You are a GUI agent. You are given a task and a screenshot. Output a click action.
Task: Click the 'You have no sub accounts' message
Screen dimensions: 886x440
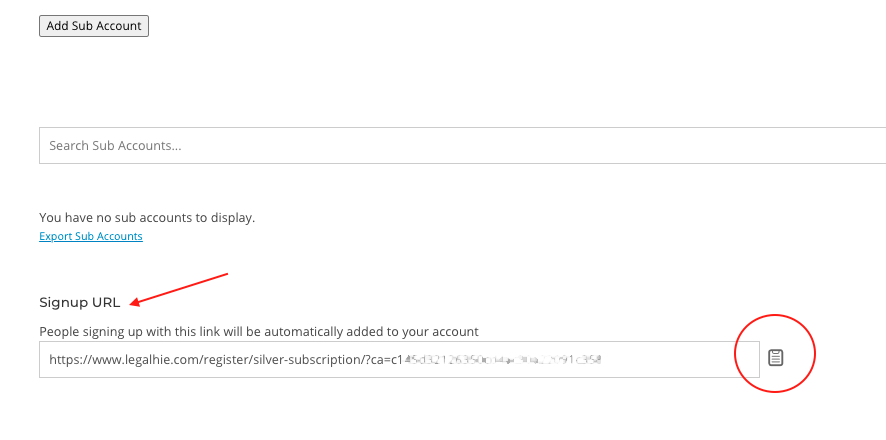pyautogui.click(x=147, y=217)
